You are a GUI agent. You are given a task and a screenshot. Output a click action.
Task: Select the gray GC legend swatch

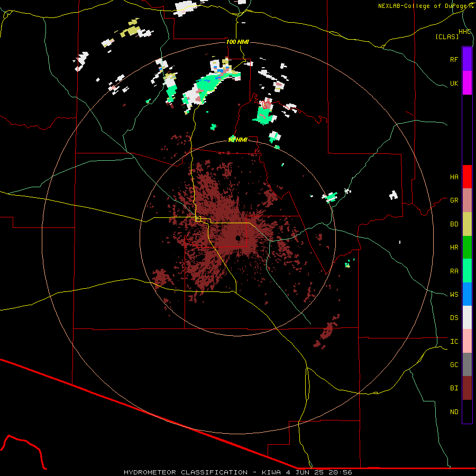pyautogui.click(x=467, y=364)
